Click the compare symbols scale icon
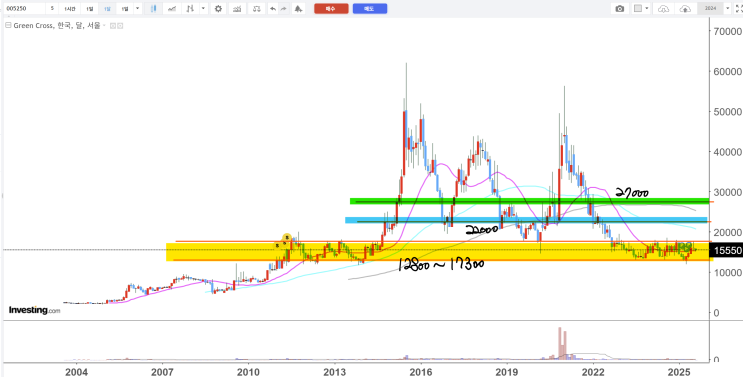 [x=256, y=9]
